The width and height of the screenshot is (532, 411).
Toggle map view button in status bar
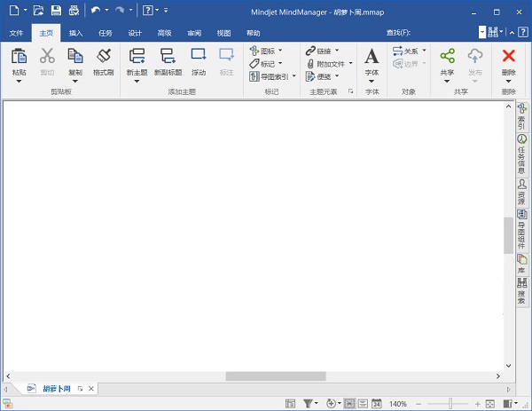349,404
